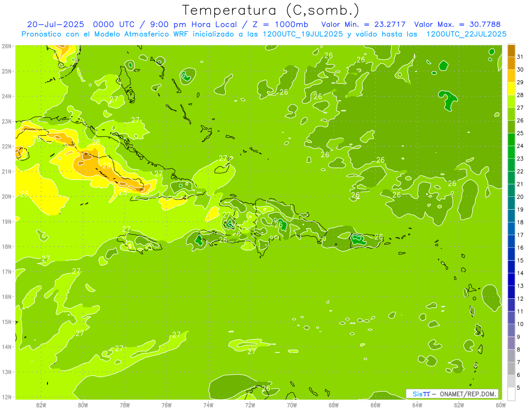Click the white swatch below 5 on legend
This screenshot has width=532, height=411.
[511, 394]
